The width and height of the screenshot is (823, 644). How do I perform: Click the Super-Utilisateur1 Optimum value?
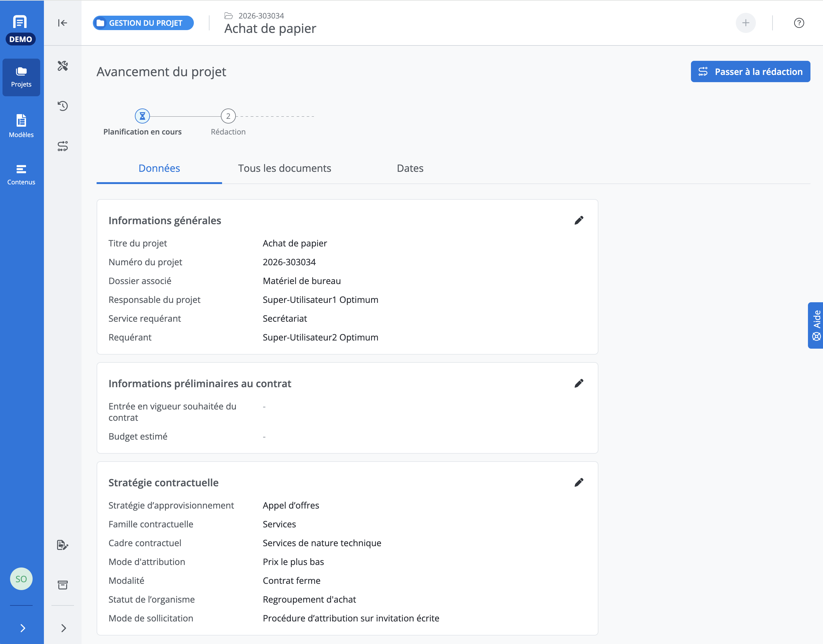[320, 300]
